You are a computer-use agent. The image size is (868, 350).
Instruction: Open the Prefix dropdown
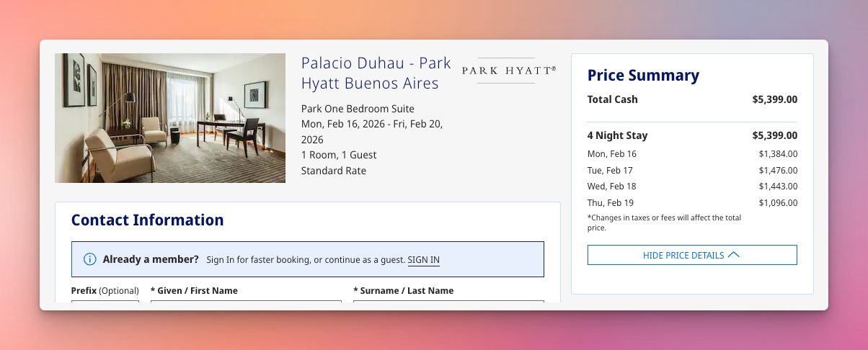(x=105, y=305)
